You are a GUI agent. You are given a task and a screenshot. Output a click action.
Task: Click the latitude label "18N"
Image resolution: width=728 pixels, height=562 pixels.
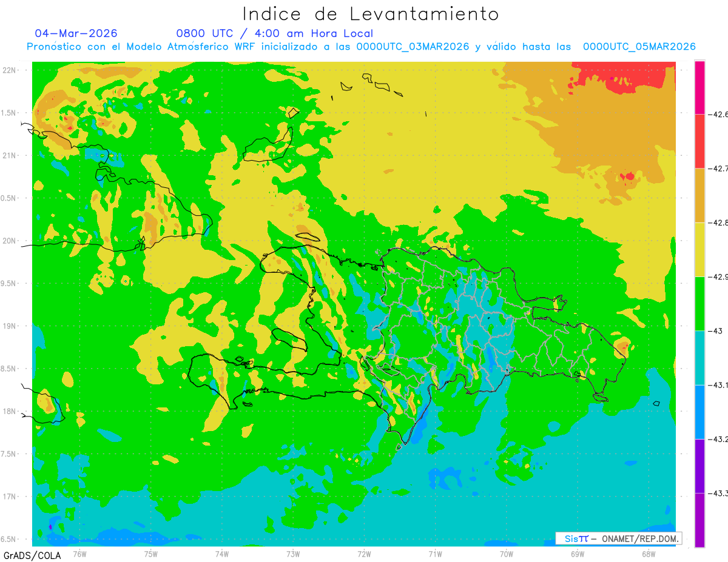pos(10,411)
